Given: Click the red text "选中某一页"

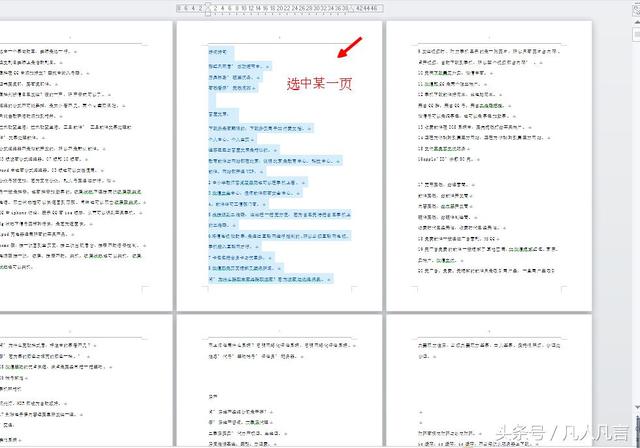Looking at the screenshot, I should pyautogui.click(x=320, y=85).
